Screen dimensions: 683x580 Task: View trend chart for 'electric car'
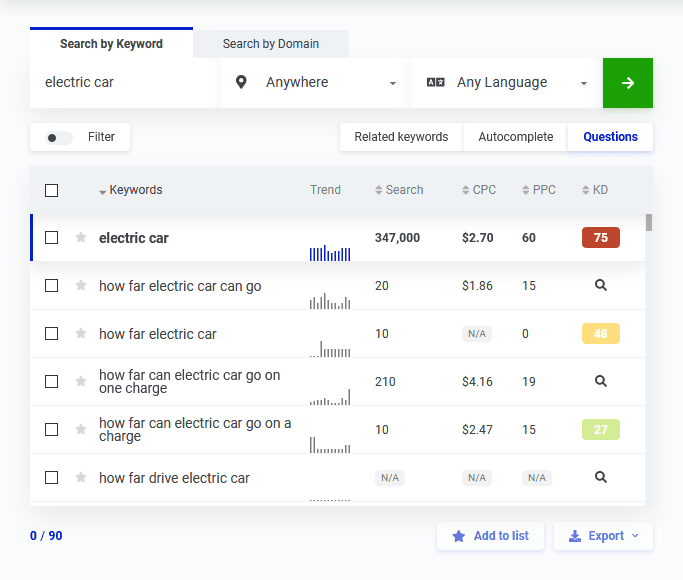[x=330, y=253]
